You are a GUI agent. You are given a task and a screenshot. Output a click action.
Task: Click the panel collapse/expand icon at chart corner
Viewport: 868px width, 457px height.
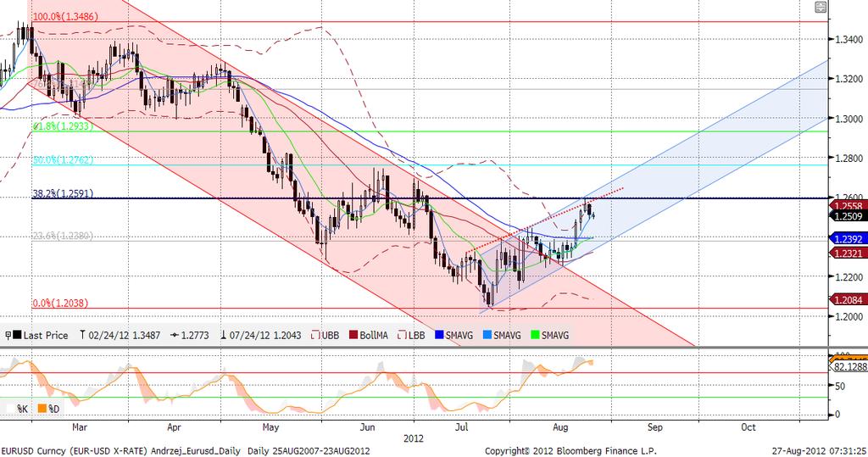pos(821,7)
